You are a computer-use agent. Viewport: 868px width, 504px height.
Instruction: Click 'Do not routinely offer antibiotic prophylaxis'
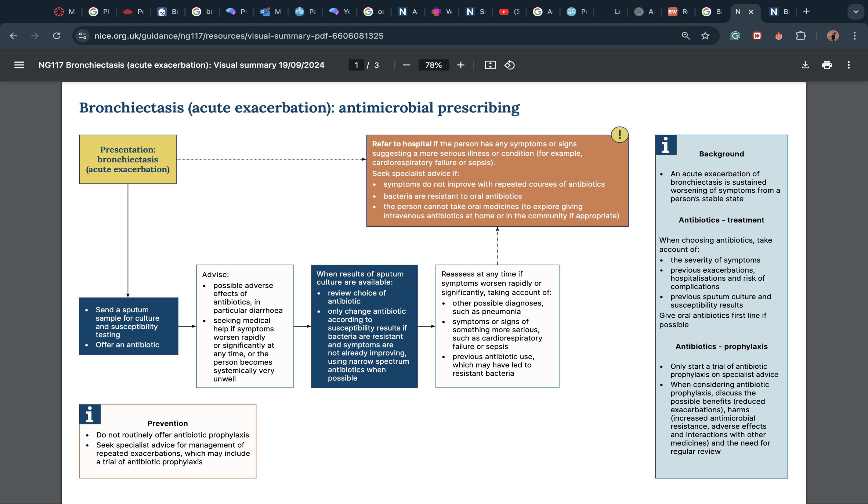point(172,435)
